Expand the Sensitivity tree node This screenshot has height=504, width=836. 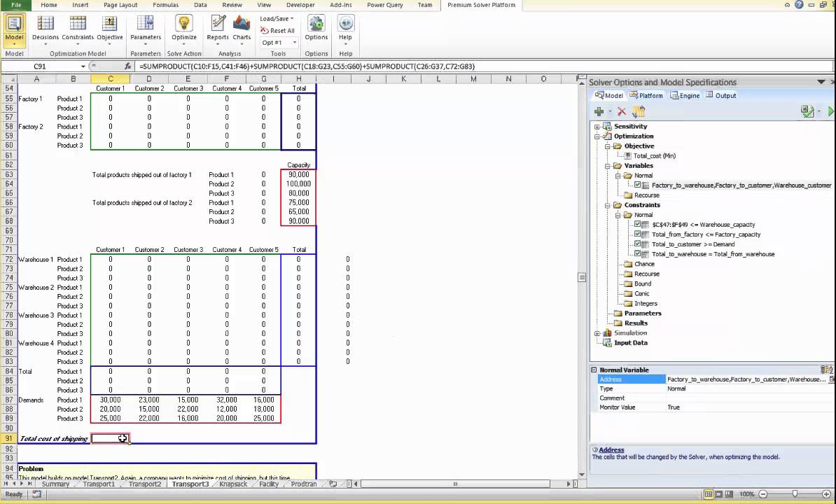pyautogui.click(x=597, y=127)
